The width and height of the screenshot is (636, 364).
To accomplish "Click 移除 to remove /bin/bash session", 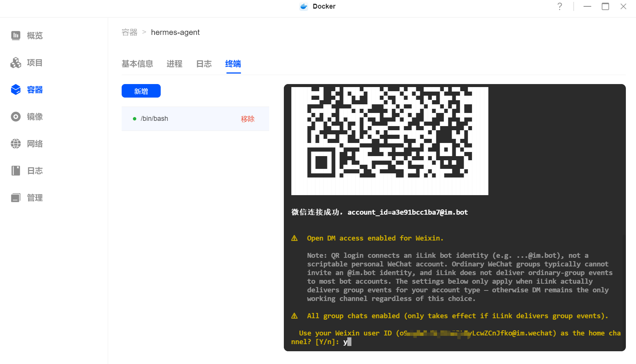I will pos(248,119).
